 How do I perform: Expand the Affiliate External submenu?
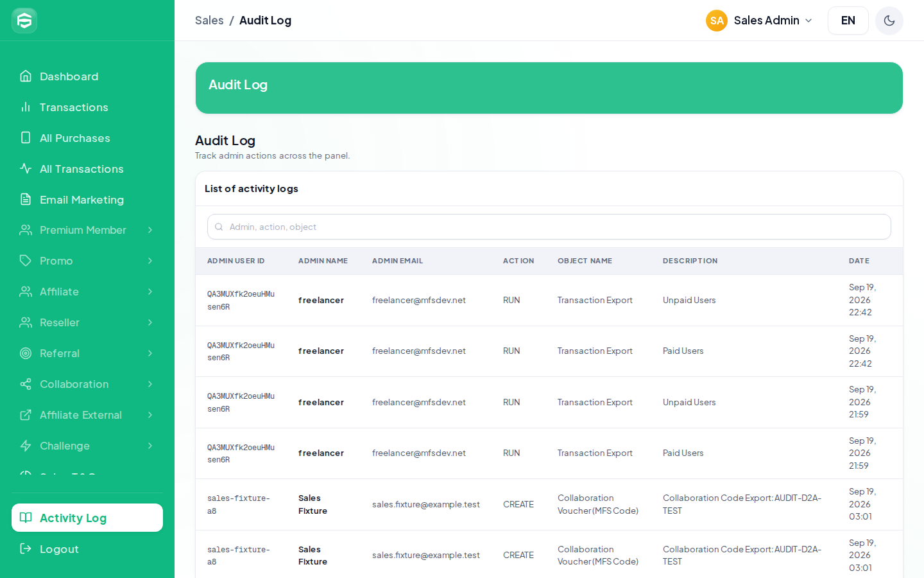tap(87, 415)
